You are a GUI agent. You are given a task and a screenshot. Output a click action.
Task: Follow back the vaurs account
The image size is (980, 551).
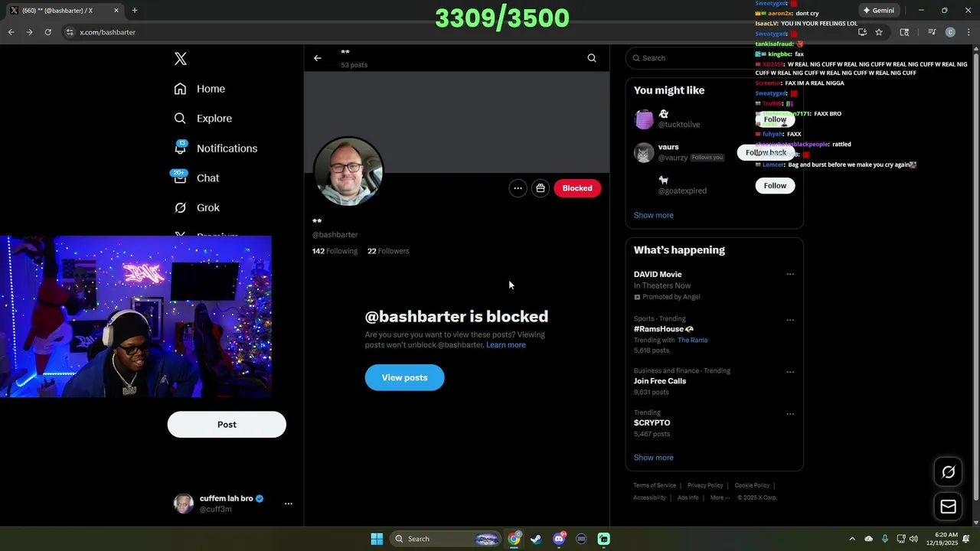(x=766, y=152)
